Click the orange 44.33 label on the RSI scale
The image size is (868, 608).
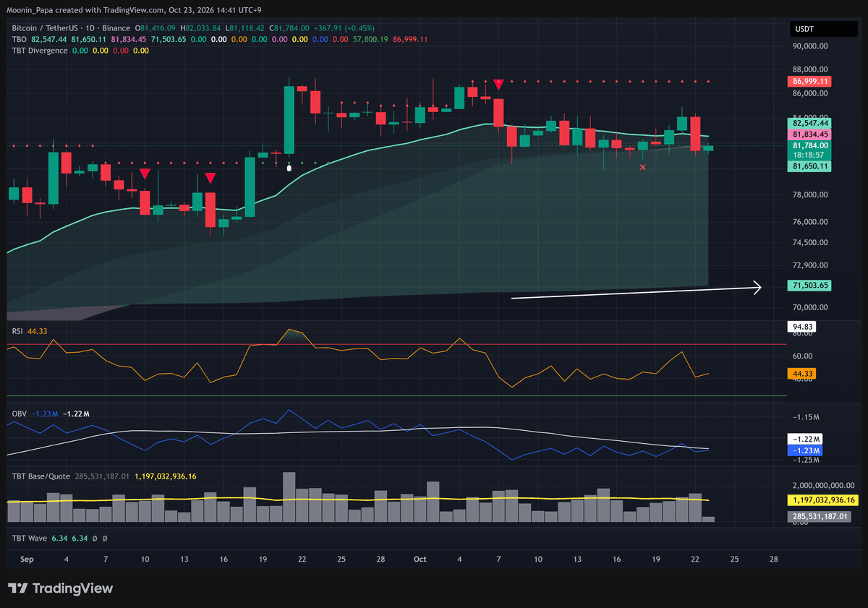point(801,374)
